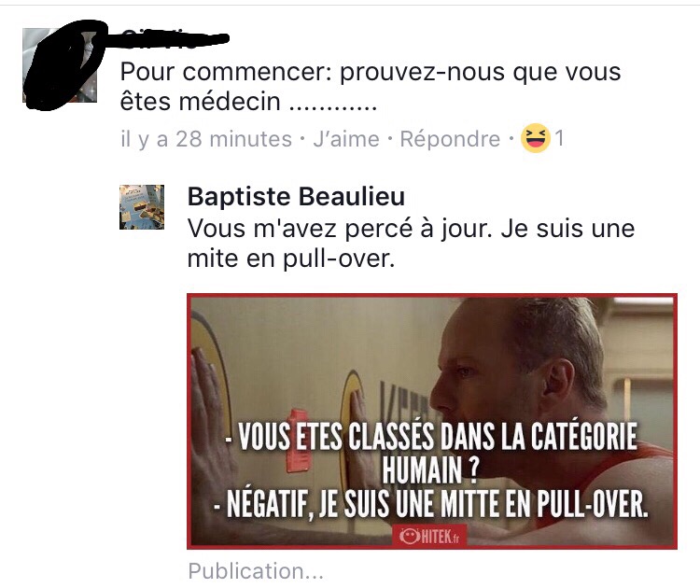Viewport: 700px width, 588px height.
Task: Open the reaction count next to the Haha emoji
Action: [559, 138]
